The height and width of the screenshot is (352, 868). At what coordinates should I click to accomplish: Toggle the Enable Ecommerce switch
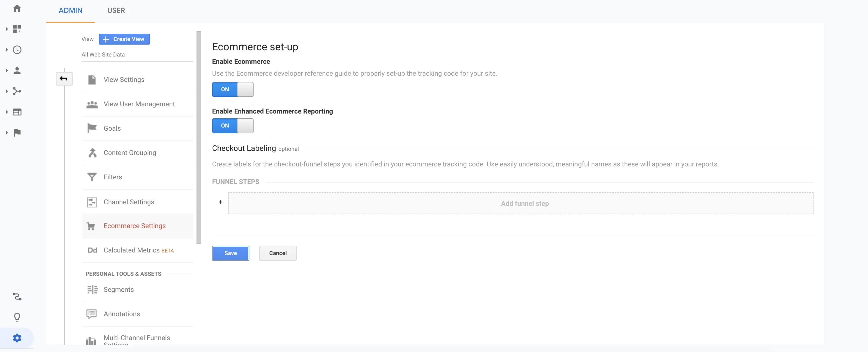[x=233, y=89]
